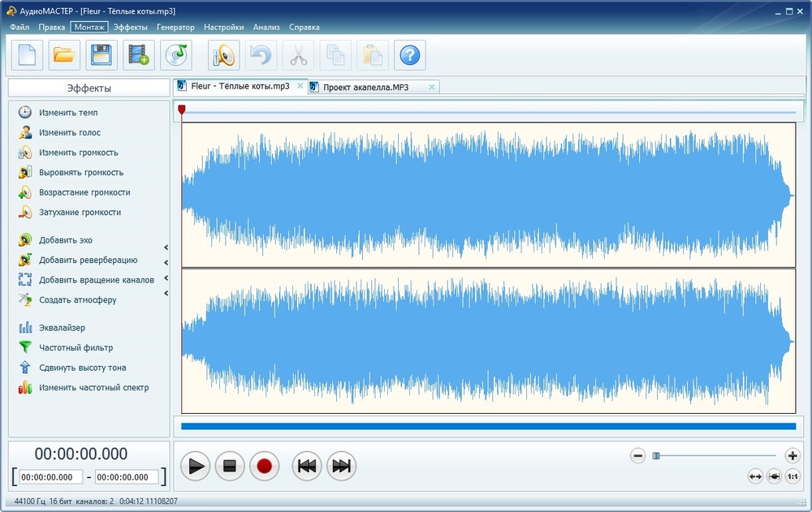
Task: Click the icon beside Добавить реверберацию
Action: point(25,260)
